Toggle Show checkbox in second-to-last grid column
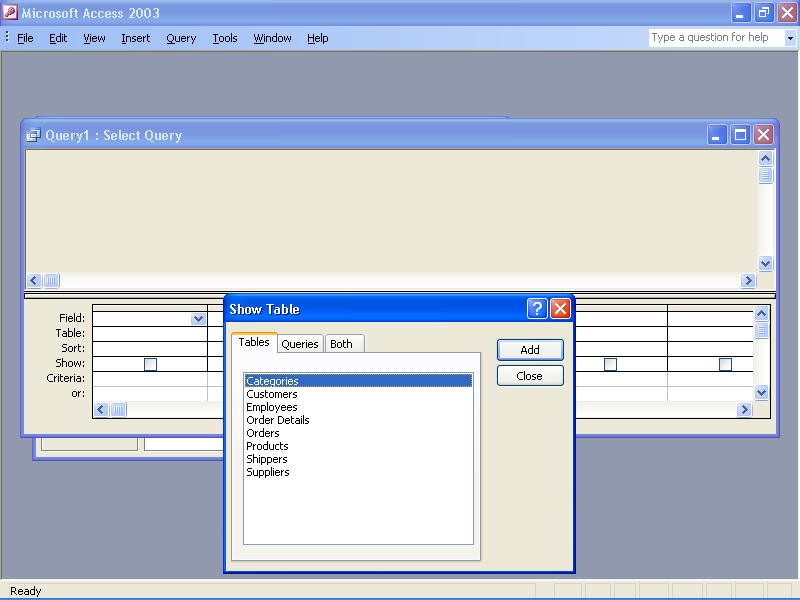Screen dimensions: 800x600 (610, 364)
